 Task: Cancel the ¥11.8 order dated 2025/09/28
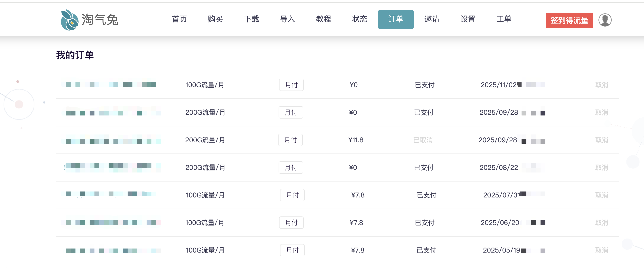click(601, 140)
